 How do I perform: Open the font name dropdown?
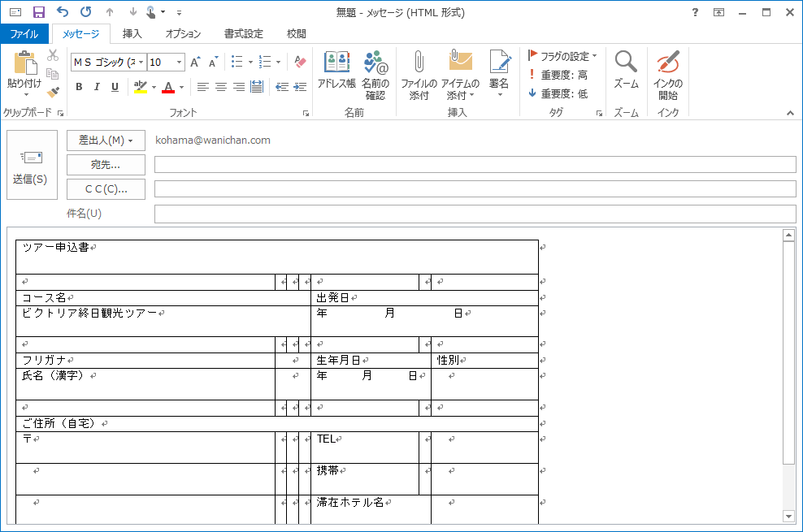tap(141, 62)
